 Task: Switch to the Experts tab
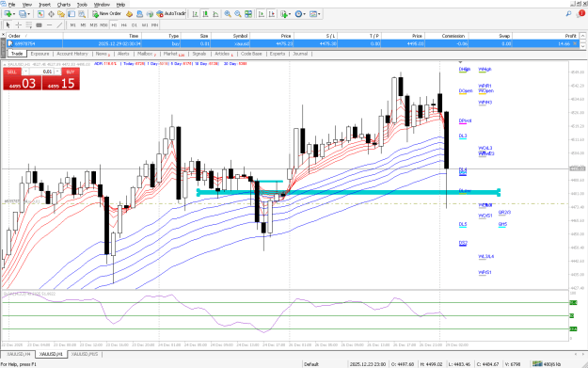278,54
